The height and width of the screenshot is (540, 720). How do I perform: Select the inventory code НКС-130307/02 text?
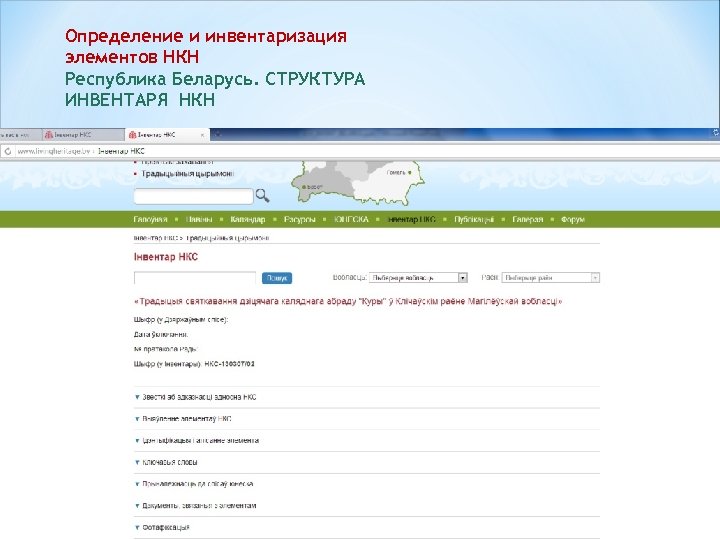coord(229,364)
